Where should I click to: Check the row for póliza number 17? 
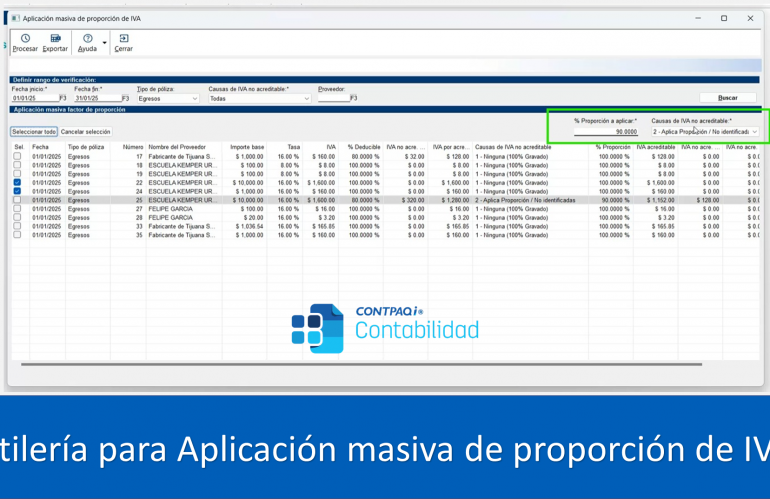click(x=17, y=156)
